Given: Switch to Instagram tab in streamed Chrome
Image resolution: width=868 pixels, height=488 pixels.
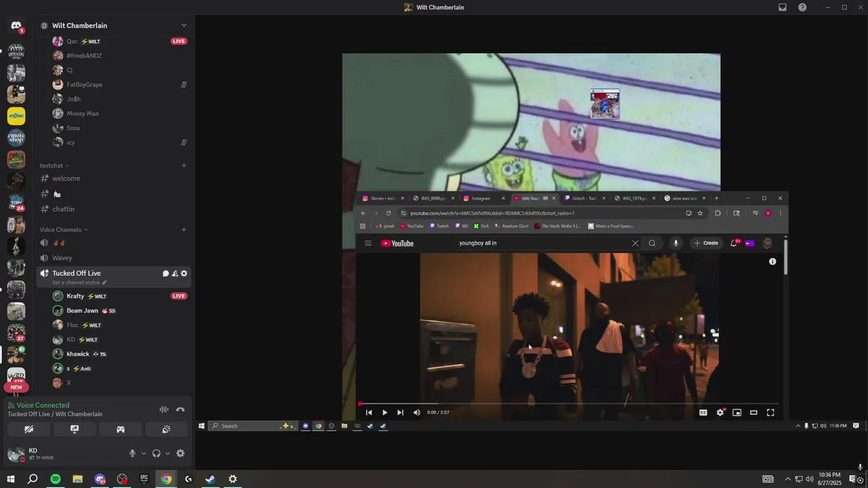Looking at the screenshot, I should point(484,198).
